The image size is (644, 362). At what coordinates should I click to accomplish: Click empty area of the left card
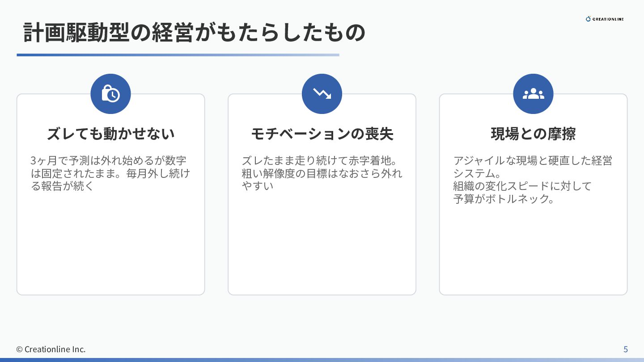pos(110,246)
